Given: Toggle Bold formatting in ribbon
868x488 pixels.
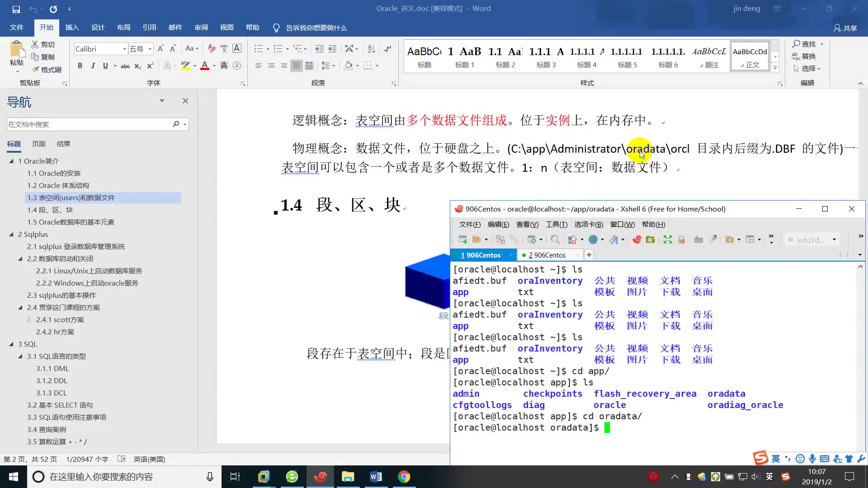Looking at the screenshot, I should coord(80,66).
